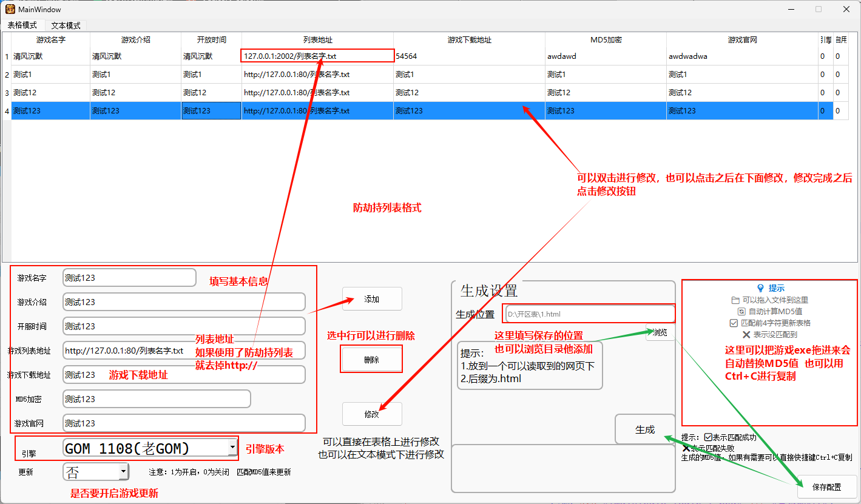Select 列表地址 cell in row 测试12
This screenshot has width=861, height=504.
pos(318,93)
